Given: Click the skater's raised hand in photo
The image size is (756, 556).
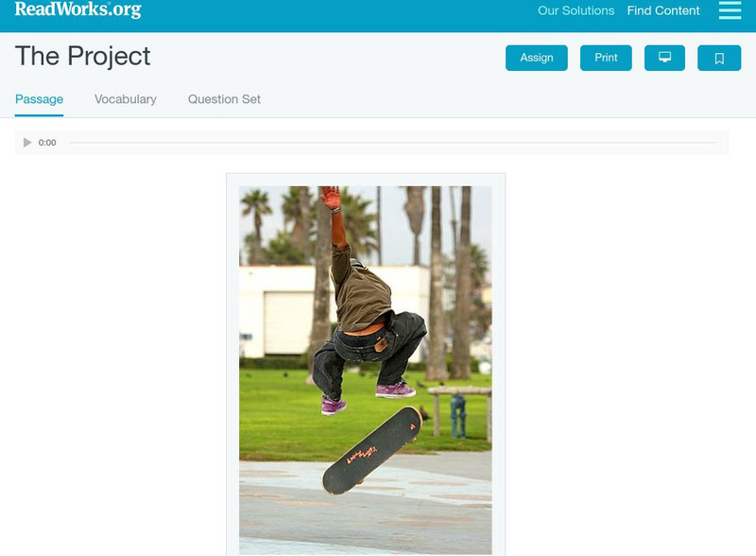Looking at the screenshot, I should pyautogui.click(x=331, y=197).
